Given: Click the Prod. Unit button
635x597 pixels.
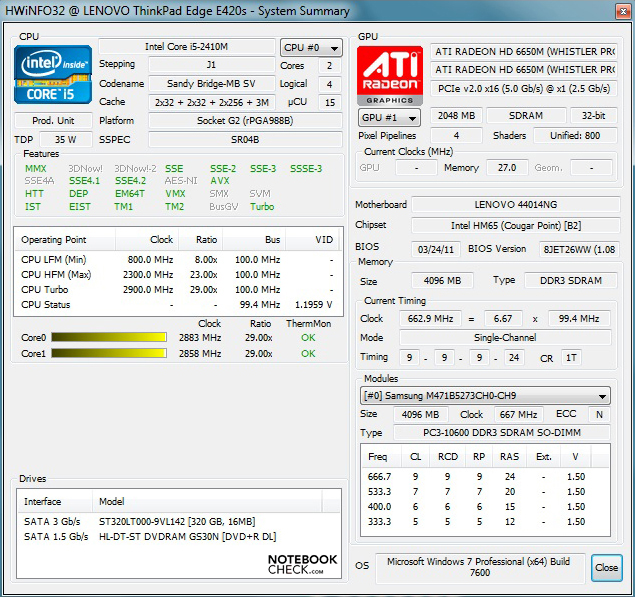Looking at the screenshot, I should click(x=53, y=121).
